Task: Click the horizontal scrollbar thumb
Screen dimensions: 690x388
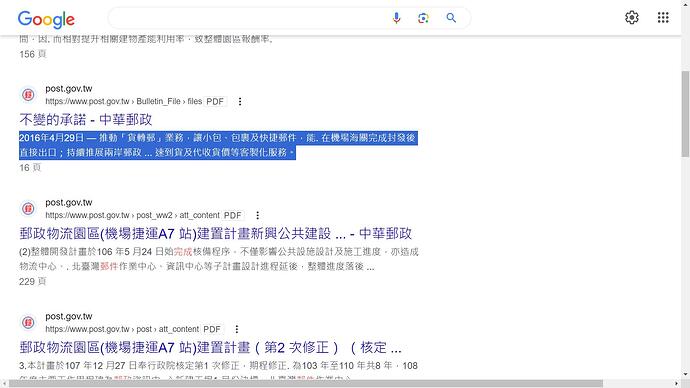Action: 306,384
